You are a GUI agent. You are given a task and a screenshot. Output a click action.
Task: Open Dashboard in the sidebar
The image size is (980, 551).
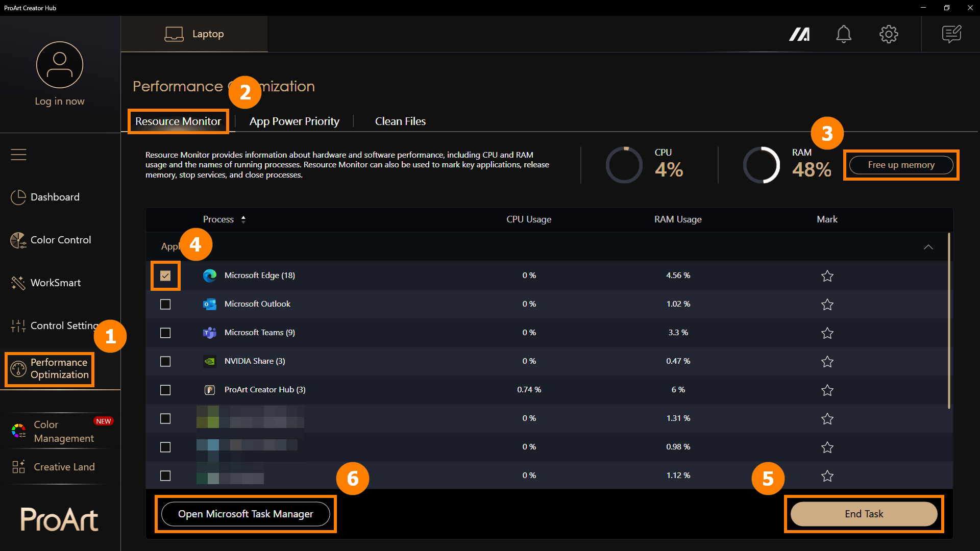point(55,197)
